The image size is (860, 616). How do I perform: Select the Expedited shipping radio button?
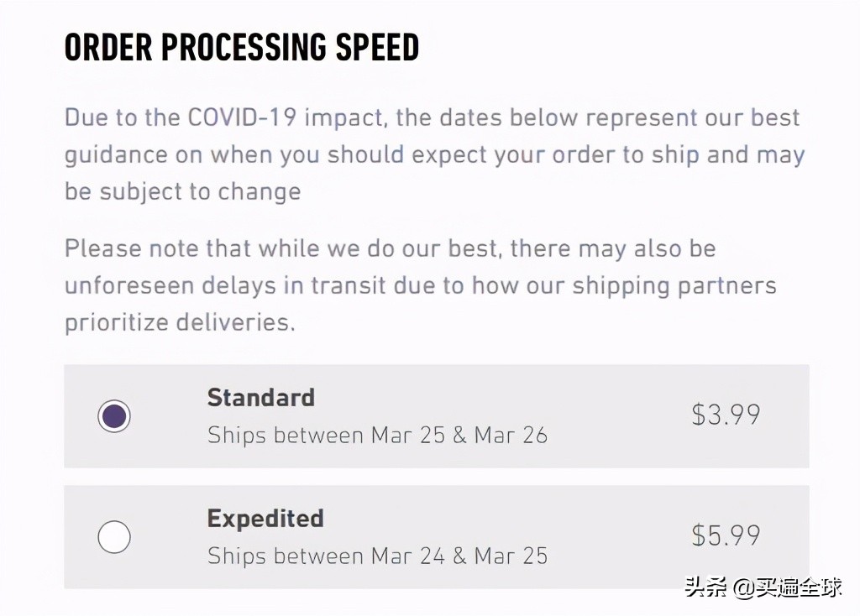click(x=114, y=537)
